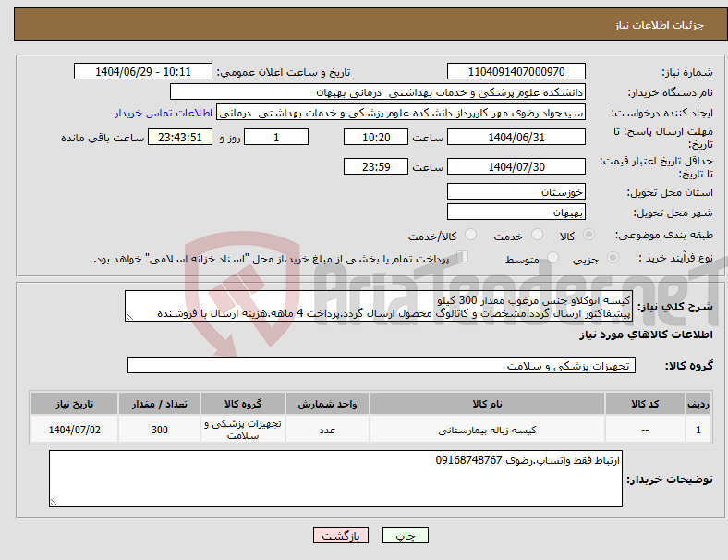Screen dimensions: 728x560
Task: Click the واحد شمارش column header
Action: (x=327, y=404)
